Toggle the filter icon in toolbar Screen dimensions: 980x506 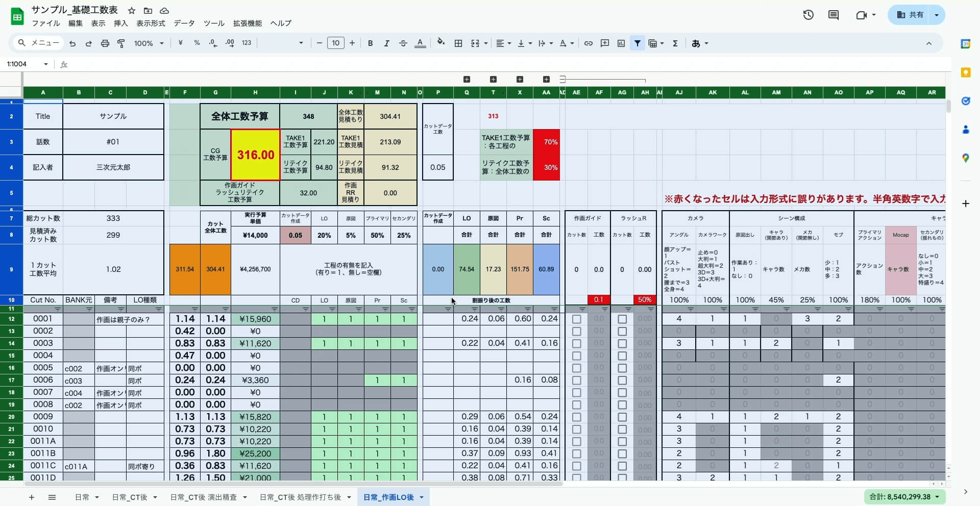(x=638, y=43)
